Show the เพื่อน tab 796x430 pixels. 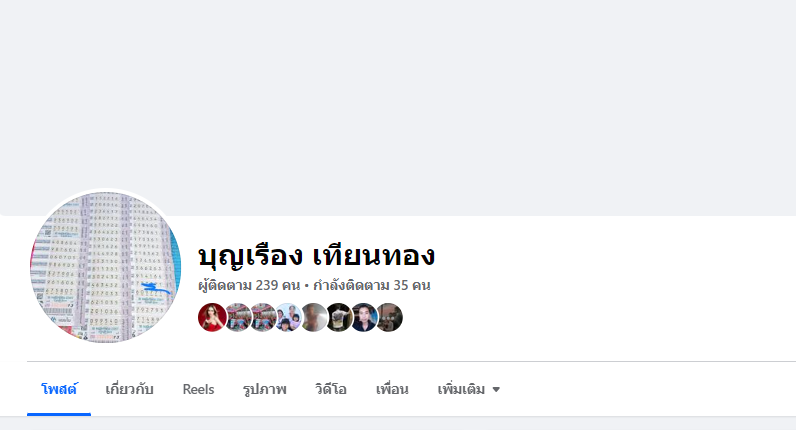tap(392, 389)
